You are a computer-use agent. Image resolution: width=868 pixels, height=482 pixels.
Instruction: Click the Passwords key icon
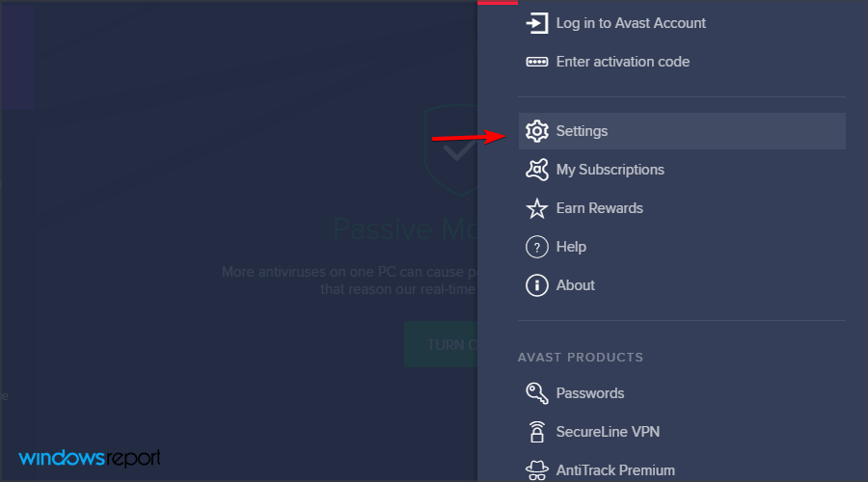pos(536,393)
